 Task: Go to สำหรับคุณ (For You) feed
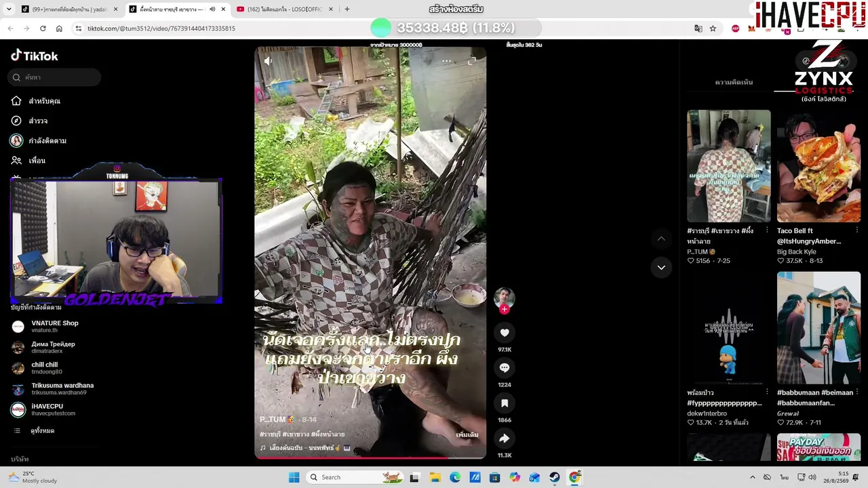(36, 101)
